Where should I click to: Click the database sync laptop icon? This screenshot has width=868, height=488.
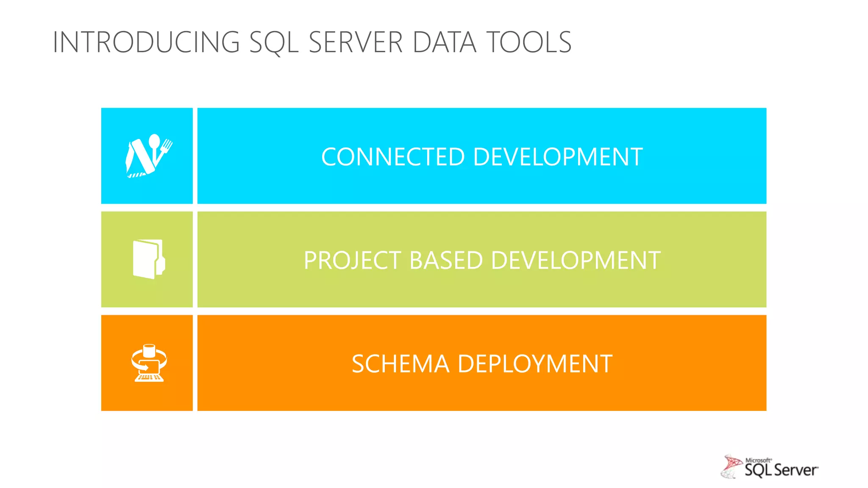(x=148, y=363)
